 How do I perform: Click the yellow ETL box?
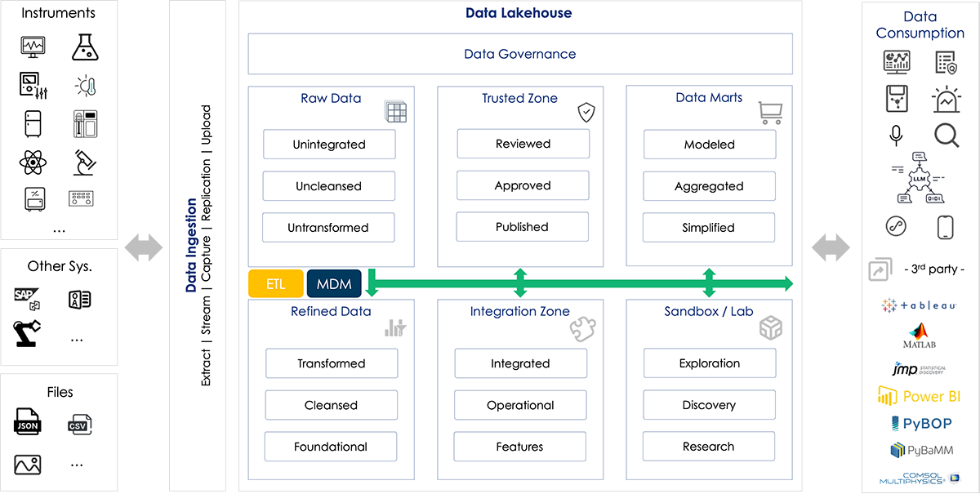pyautogui.click(x=276, y=284)
